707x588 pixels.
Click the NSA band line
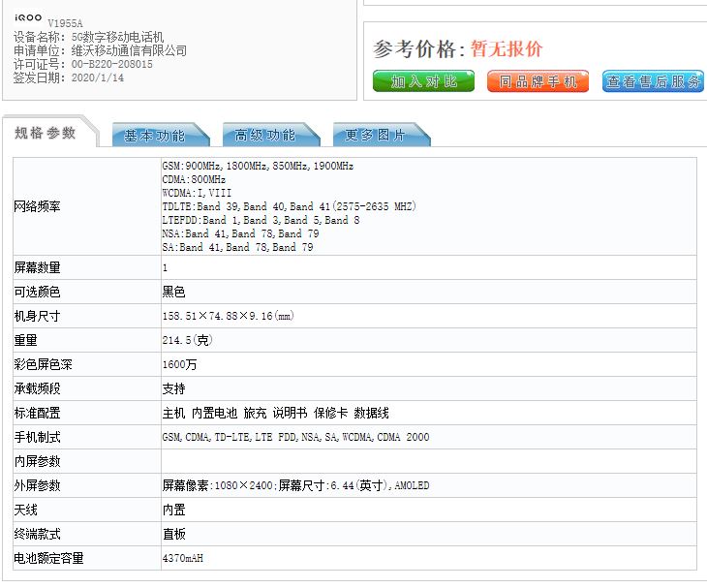pos(240,233)
